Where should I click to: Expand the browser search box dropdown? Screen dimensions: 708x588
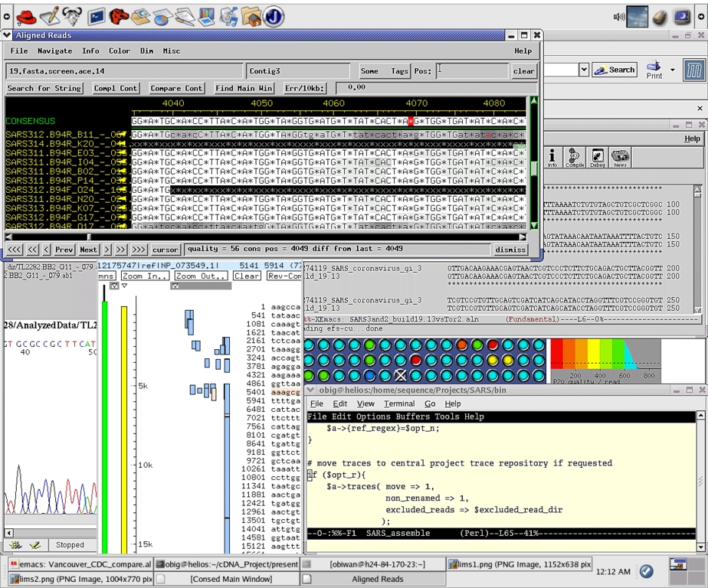(x=583, y=70)
